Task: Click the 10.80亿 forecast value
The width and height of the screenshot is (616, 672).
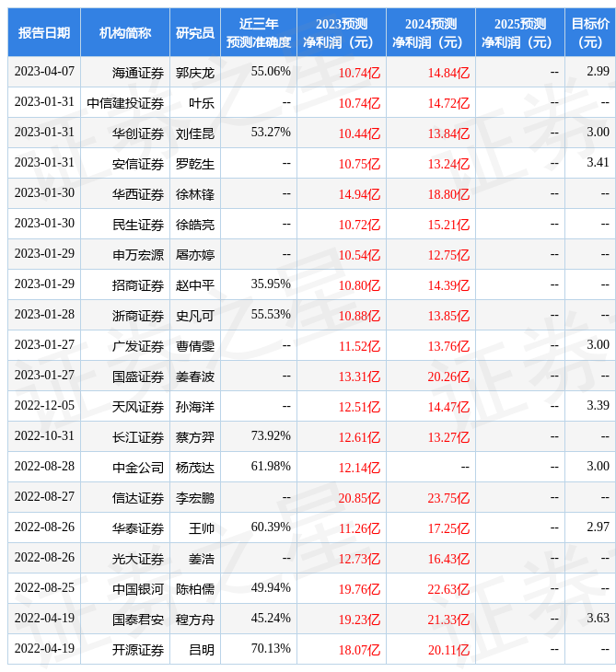Action: 360,286
